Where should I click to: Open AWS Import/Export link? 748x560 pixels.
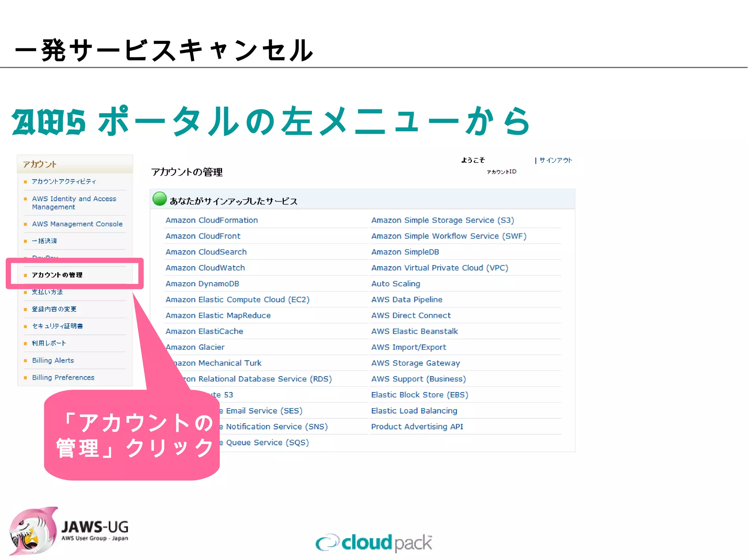tap(409, 347)
